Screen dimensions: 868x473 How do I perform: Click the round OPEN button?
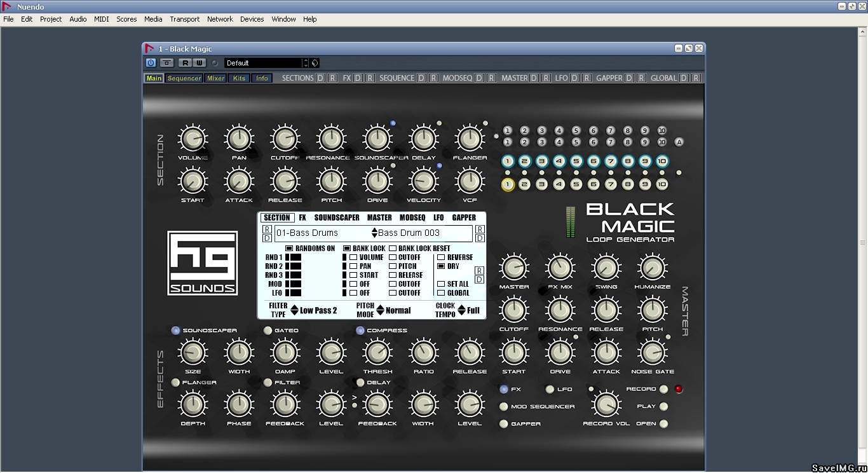pos(663,423)
